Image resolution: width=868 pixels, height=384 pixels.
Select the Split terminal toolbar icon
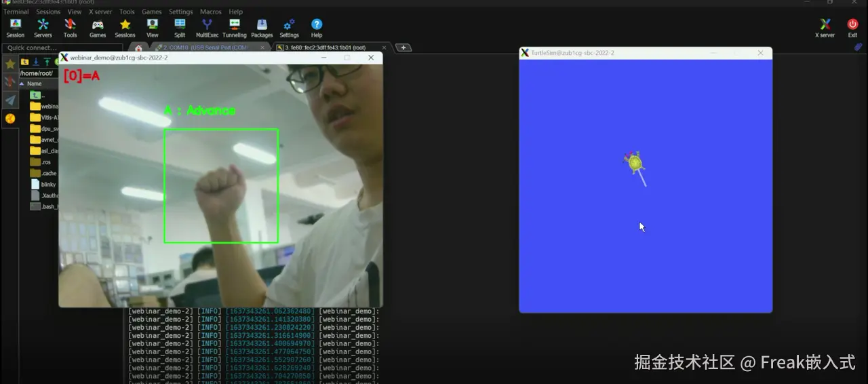(180, 28)
